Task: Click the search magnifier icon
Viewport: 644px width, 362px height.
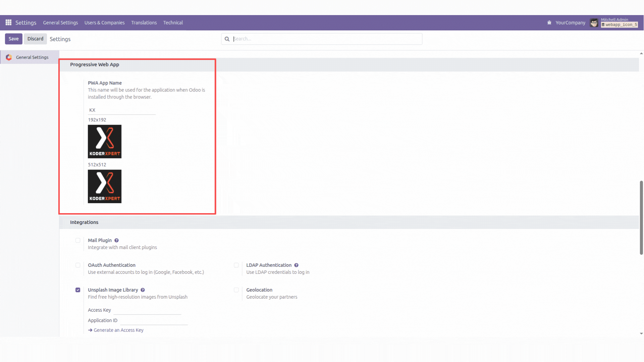Action: (227, 39)
